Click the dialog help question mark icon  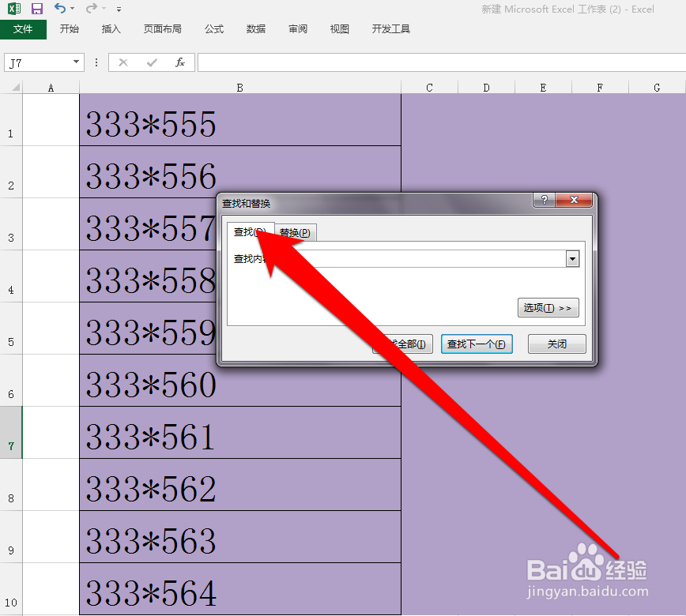[x=545, y=200]
